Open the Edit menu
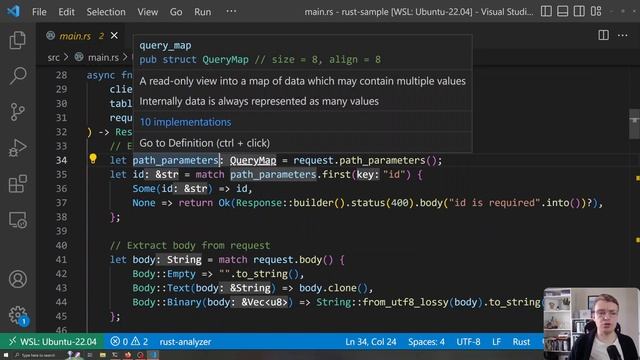Image resolution: width=640 pixels, height=360 pixels. click(x=66, y=12)
